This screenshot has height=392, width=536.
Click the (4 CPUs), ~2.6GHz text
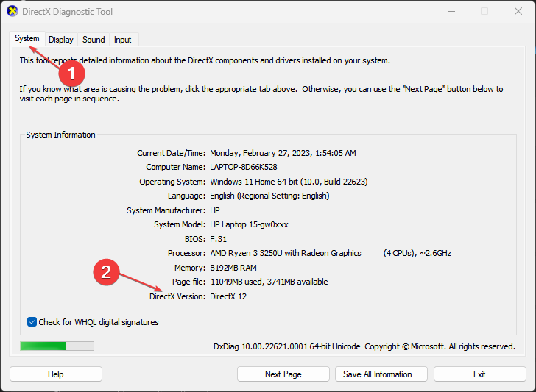click(417, 253)
